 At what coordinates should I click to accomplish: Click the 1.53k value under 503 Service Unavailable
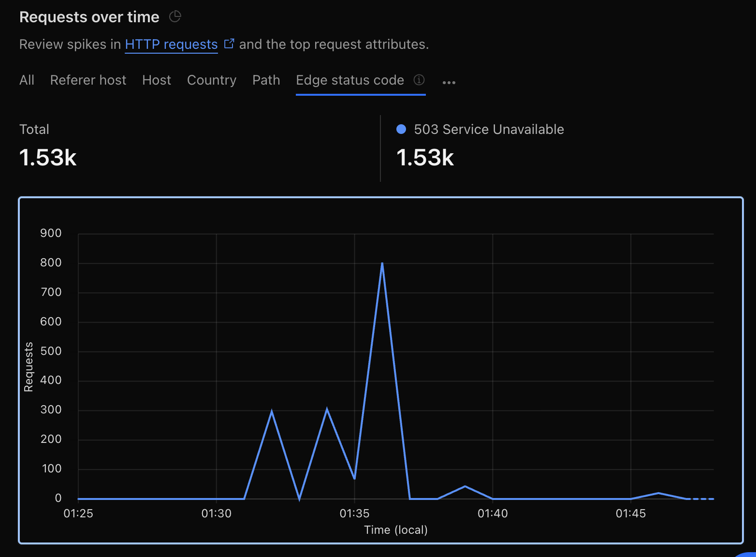click(425, 158)
